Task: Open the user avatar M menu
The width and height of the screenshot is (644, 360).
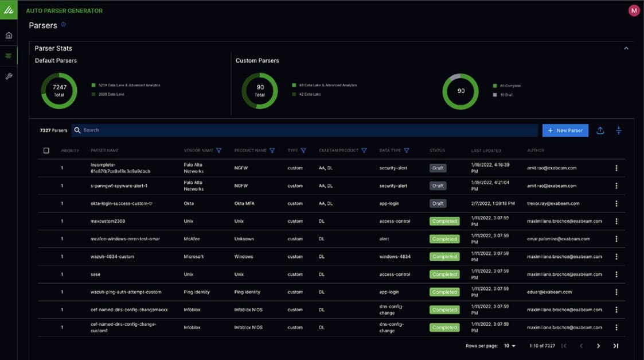Action: pyautogui.click(x=634, y=11)
